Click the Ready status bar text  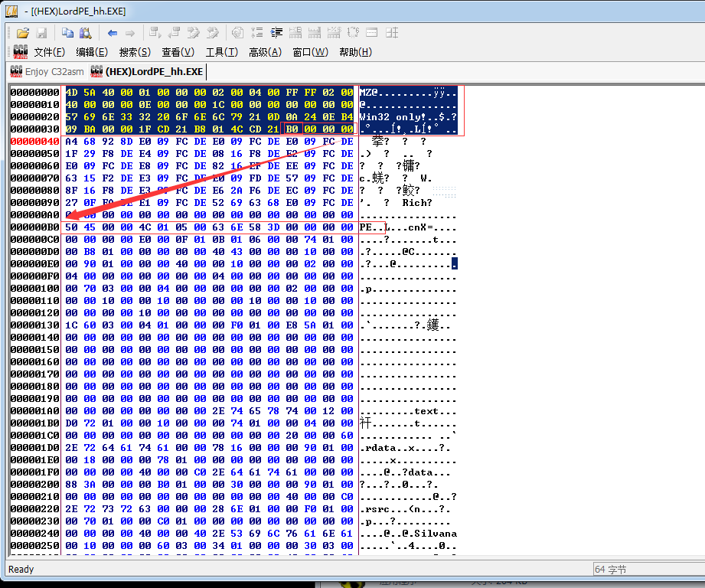pos(21,569)
